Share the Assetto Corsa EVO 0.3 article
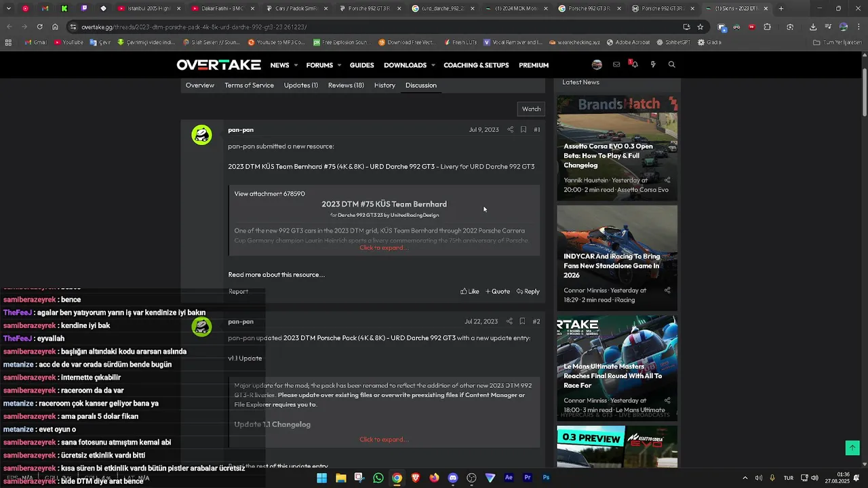This screenshot has height=488, width=868. [x=667, y=180]
